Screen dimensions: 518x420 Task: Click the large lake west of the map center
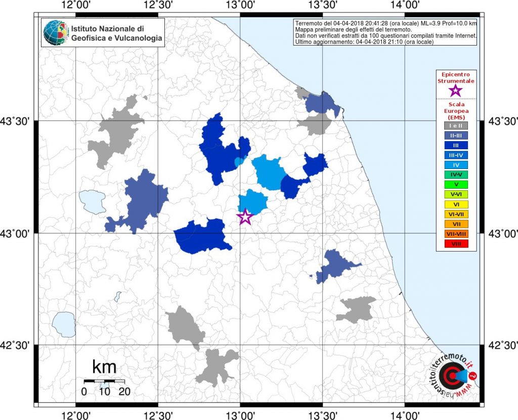click(93, 202)
